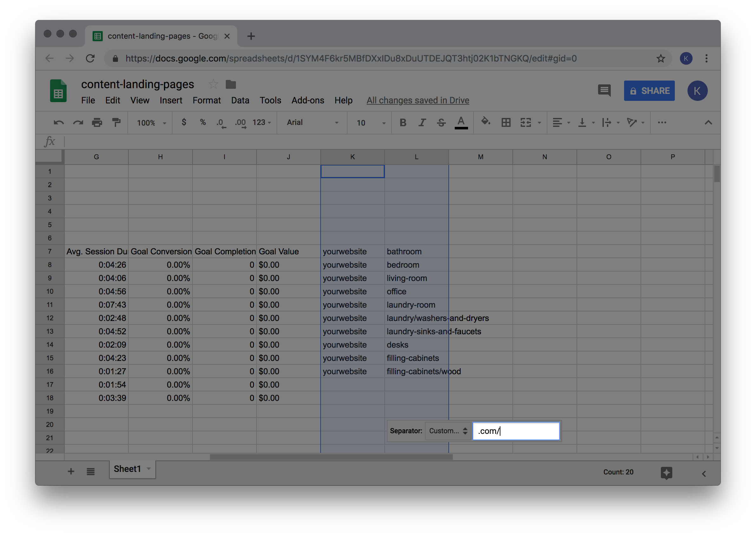This screenshot has width=756, height=536.
Task: Click the horizontal scrollbar thumb
Action: [331, 457]
